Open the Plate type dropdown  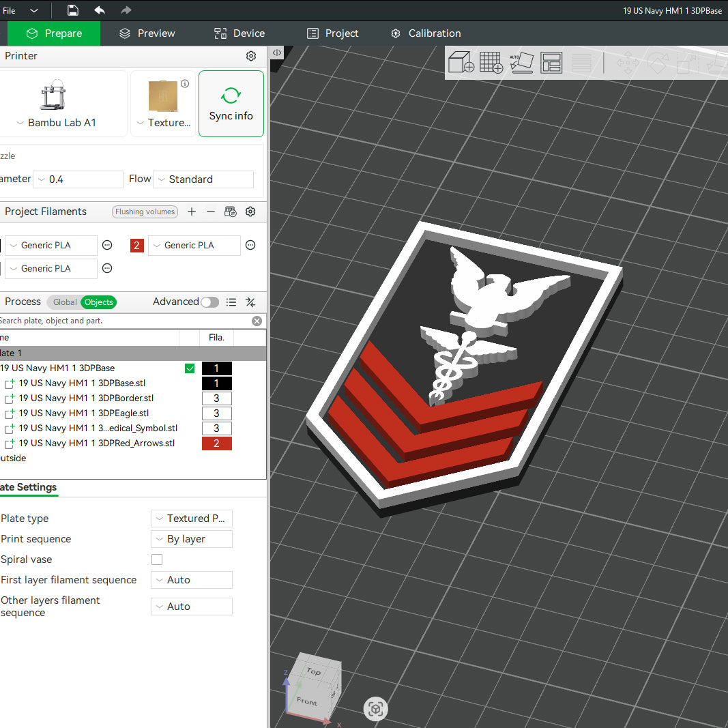(191, 519)
